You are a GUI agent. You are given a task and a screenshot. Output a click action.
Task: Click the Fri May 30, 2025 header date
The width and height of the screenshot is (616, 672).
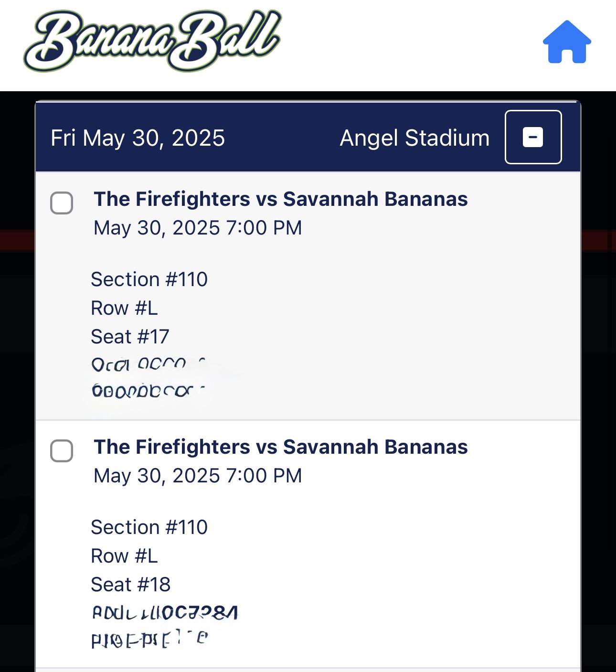point(138,138)
